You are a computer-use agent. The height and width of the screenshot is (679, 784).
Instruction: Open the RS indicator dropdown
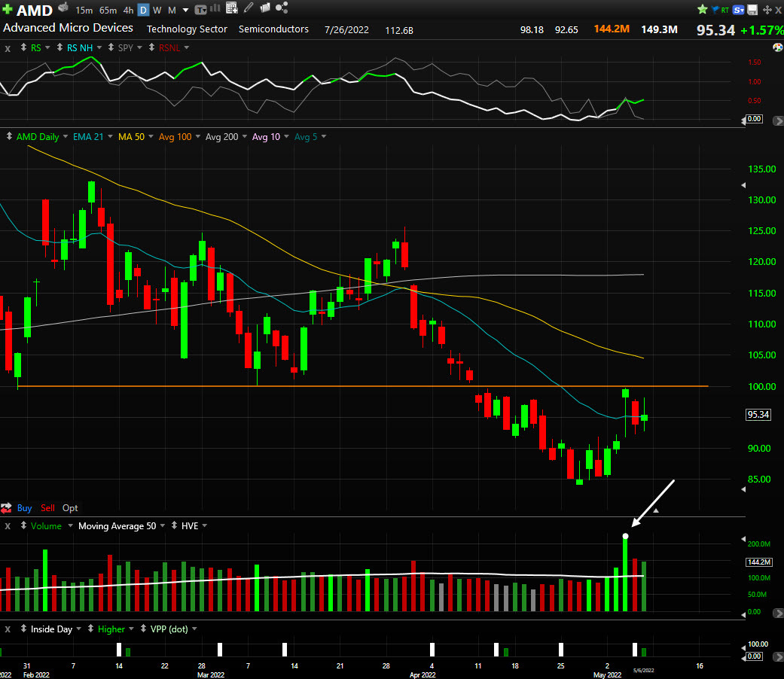(x=47, y=47)
